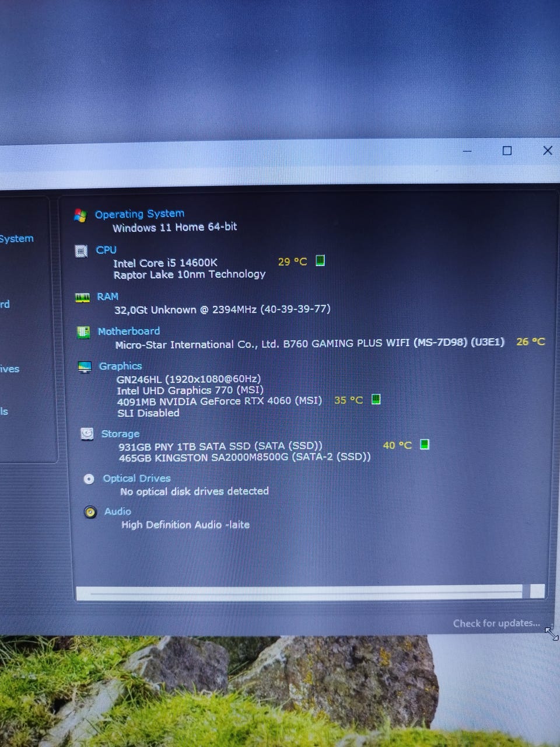Click High Definition Audio -laite text
Screen dimensions: 560x747
(x=185, y=525)
